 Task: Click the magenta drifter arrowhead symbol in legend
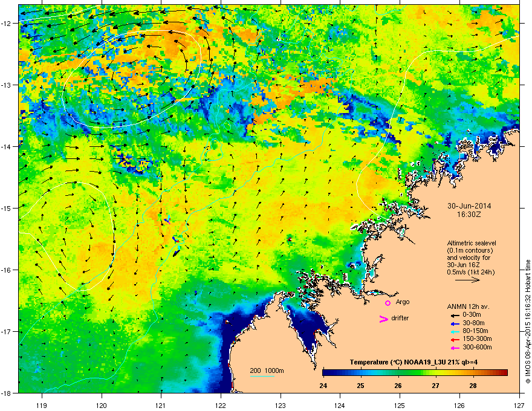(x=383, y=319)
